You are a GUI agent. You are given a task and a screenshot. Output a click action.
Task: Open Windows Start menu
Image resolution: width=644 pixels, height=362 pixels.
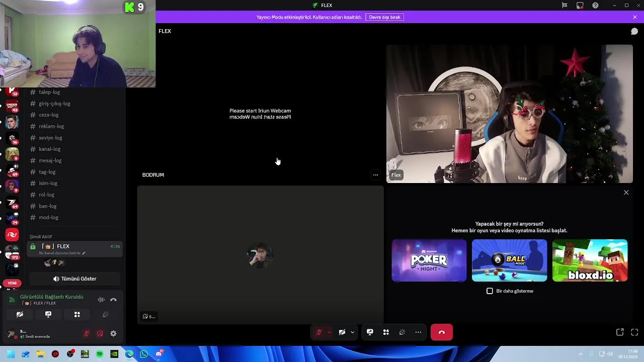pos(11,354)
